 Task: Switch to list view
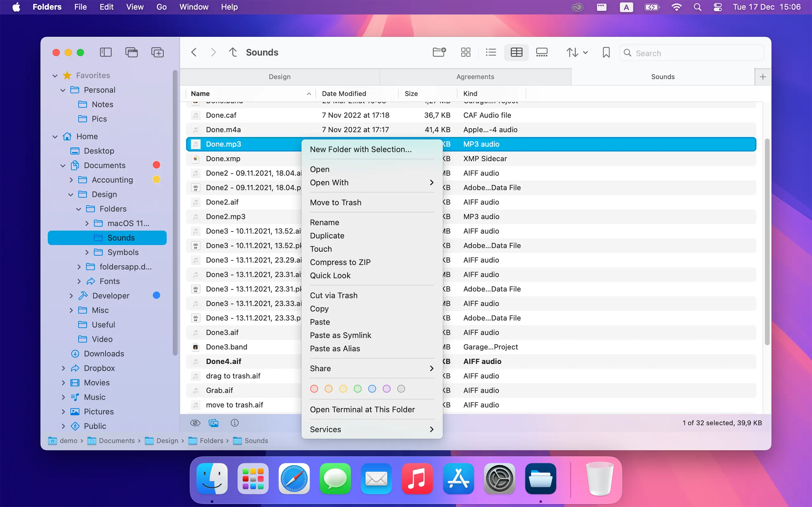491,52
